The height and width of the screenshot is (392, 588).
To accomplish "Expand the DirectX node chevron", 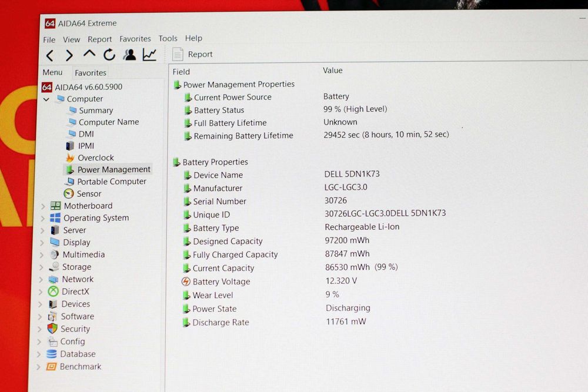I will point(40,292).
